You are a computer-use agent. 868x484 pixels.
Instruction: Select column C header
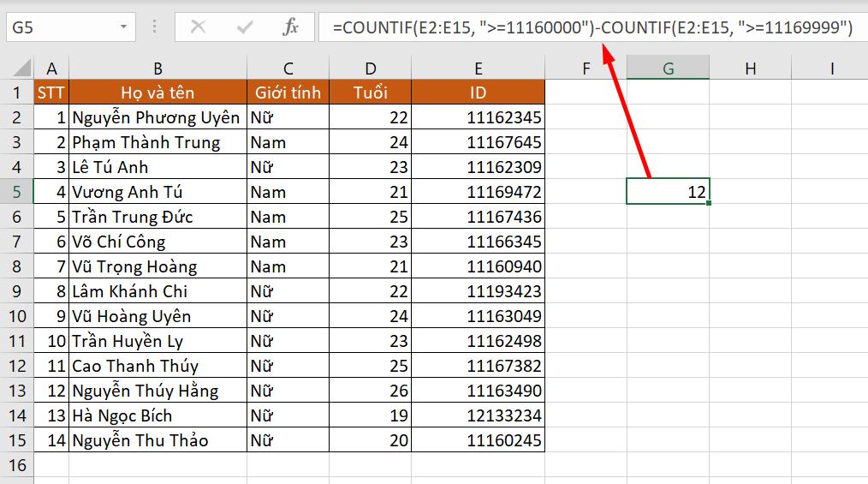click(288, 69)
